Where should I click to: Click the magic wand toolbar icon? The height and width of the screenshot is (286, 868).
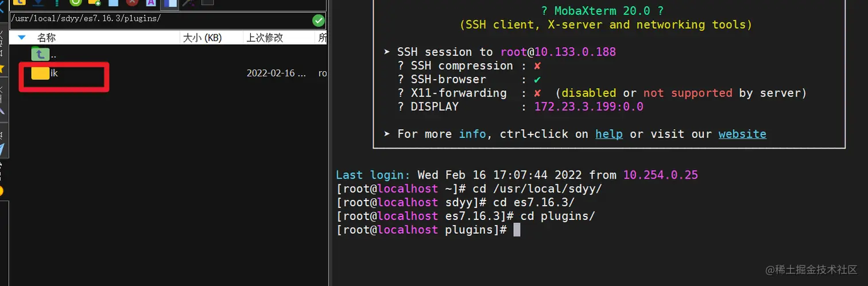[188, 2]
